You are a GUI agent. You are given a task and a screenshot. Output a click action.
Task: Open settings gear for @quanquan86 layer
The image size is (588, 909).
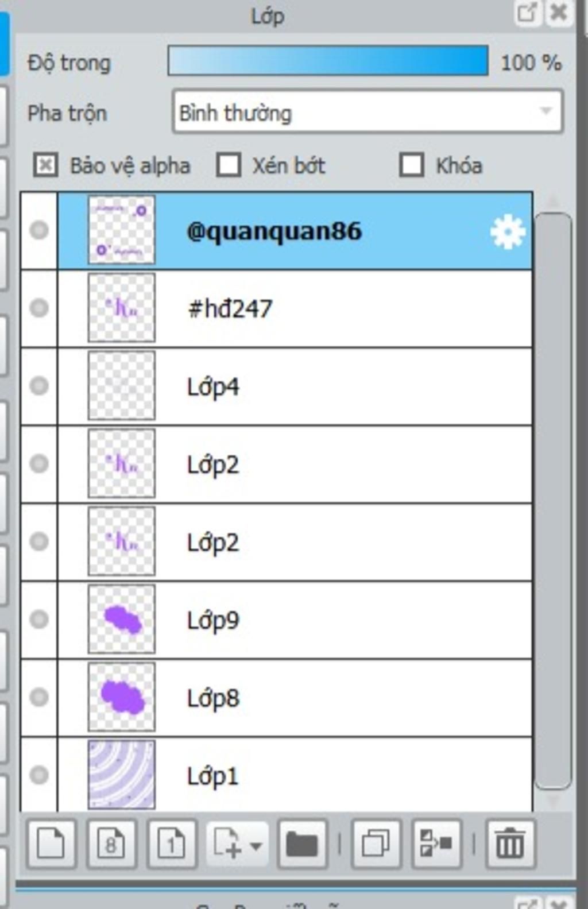508,232
